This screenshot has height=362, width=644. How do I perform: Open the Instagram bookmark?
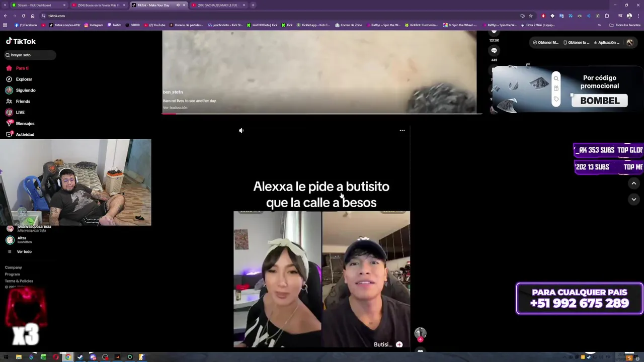(94, 25)
